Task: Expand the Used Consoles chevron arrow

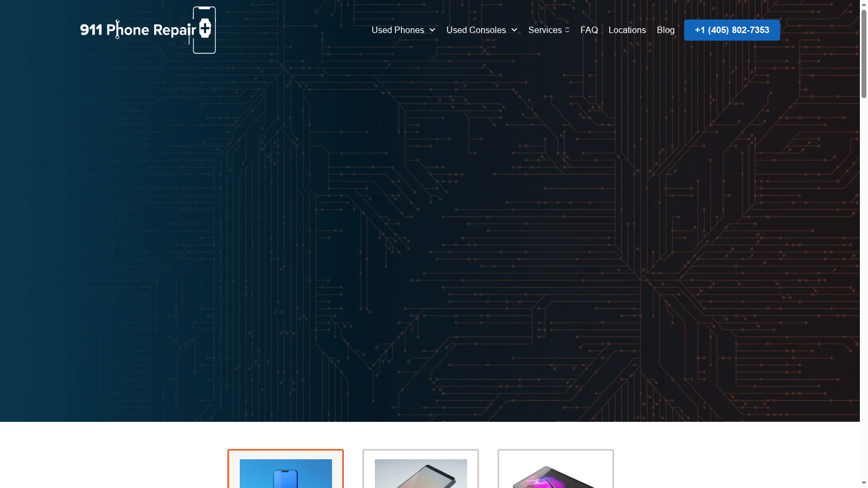Action: coord(514,30)
